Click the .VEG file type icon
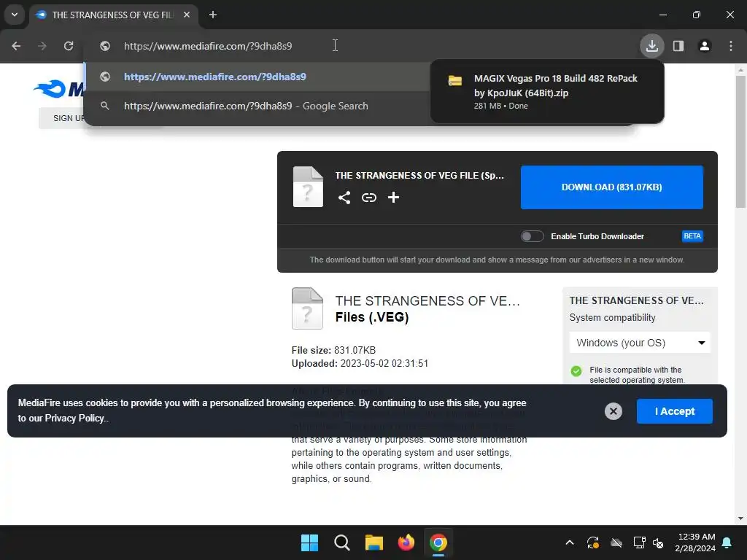 (307, 308)
